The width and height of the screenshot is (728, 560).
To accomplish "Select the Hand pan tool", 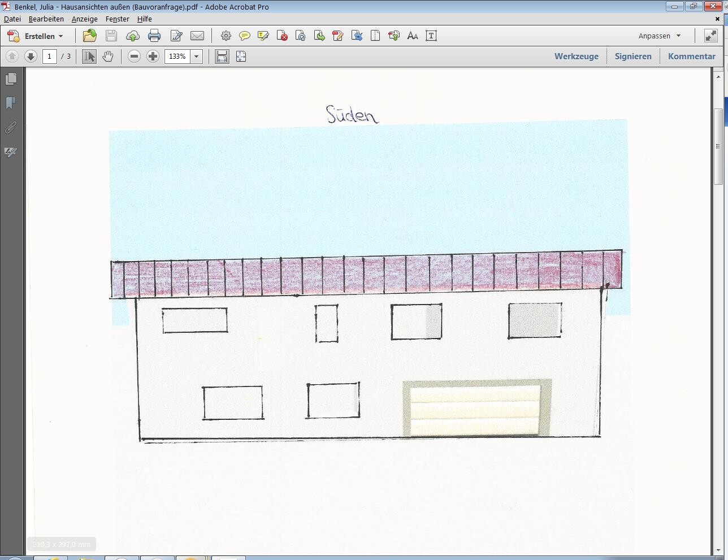I will [x=108, y=57].
